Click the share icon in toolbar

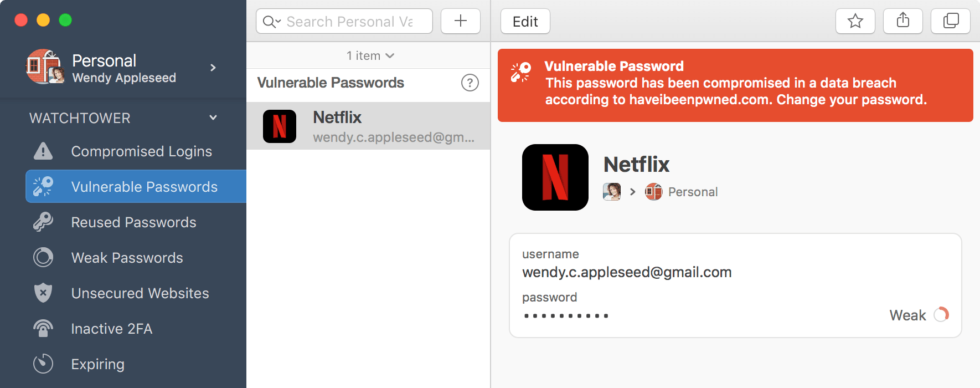pos(902,21)
